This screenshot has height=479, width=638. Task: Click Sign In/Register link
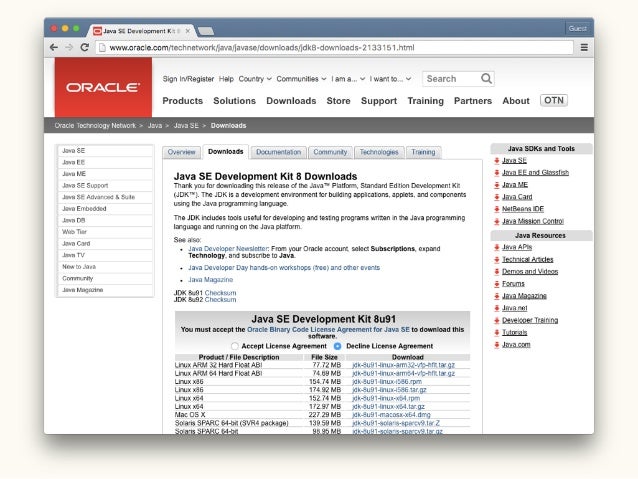point(188,79)
